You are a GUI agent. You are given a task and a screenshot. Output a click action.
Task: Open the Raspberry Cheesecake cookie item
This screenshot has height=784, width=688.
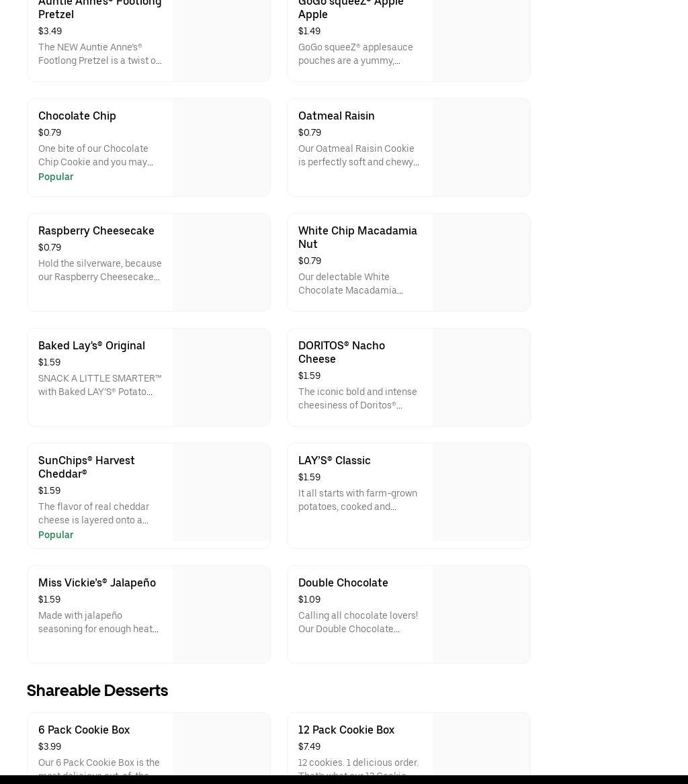tap(96, 231)
